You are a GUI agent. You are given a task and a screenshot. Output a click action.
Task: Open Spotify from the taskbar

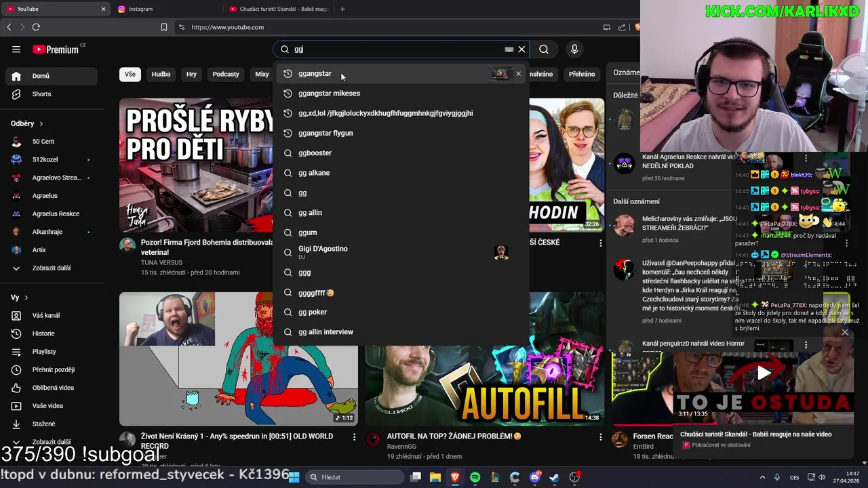475,477
